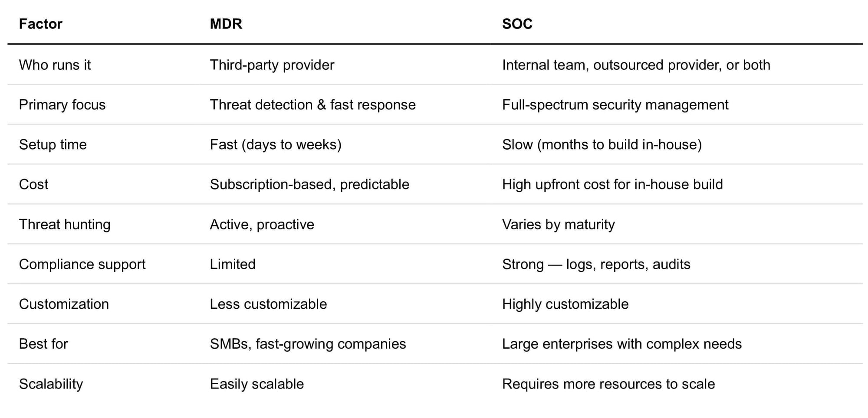Viewport: 868px width, 418px height.
Task: Click 'Requires more resources to scale' cell
Action: pos(608,384)
